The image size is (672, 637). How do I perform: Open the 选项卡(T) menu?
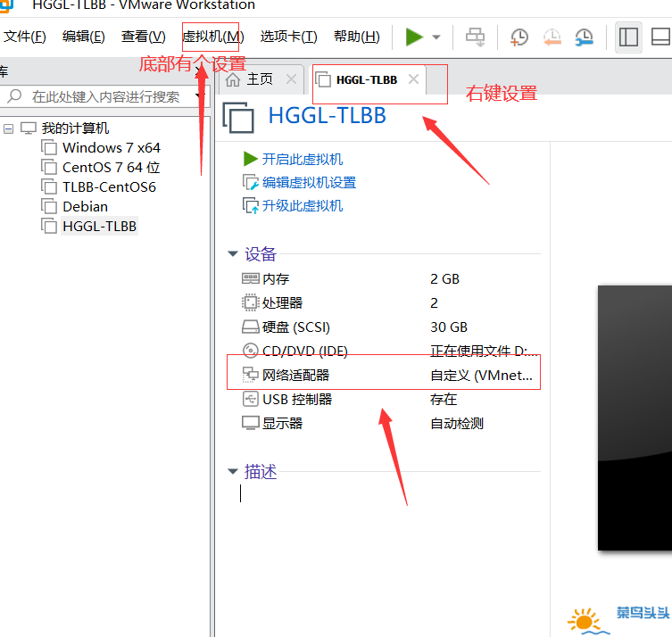(x=288, y=37)
